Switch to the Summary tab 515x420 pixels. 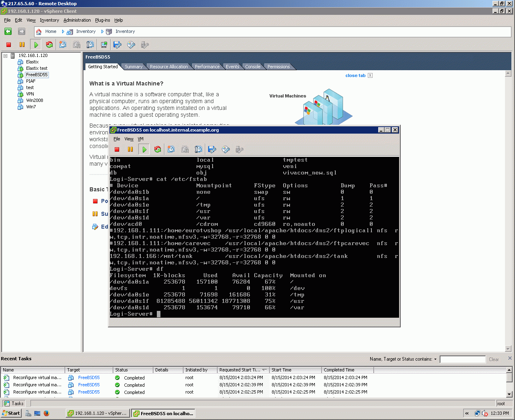click(134, 67)
